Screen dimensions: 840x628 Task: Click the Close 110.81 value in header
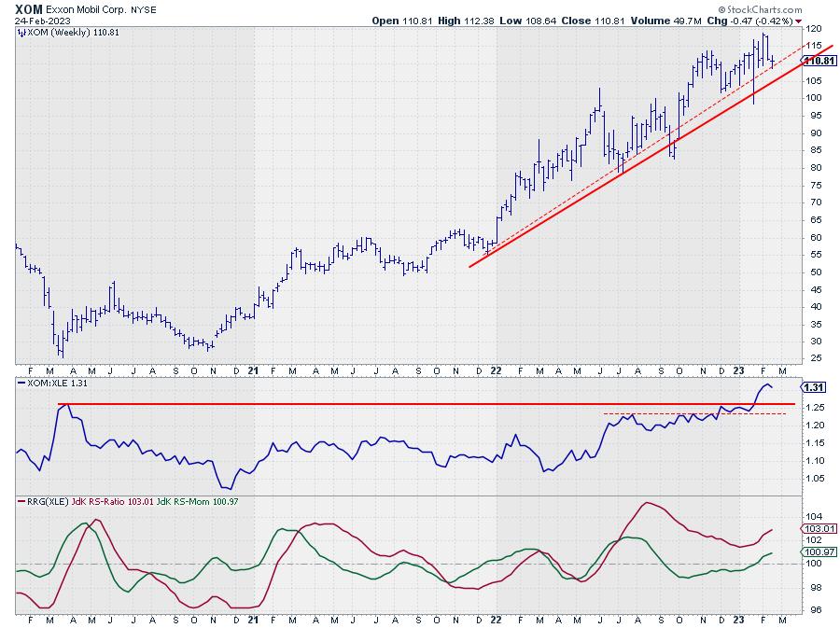594,21
